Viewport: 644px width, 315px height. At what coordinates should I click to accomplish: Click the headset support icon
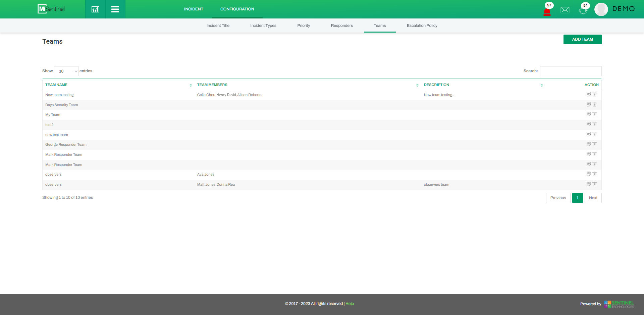[583, 10]
